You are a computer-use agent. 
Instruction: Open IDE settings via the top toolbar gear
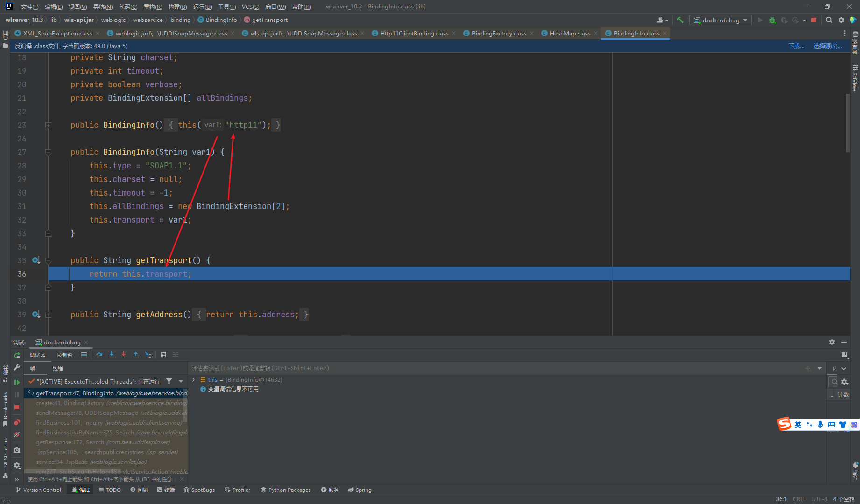click(841, 20)
